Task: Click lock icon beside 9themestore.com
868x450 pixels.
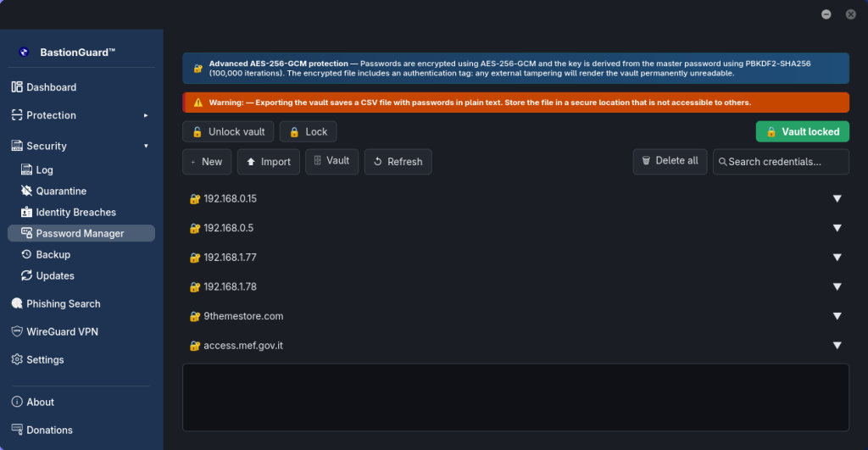Action: tap(194, 316)
